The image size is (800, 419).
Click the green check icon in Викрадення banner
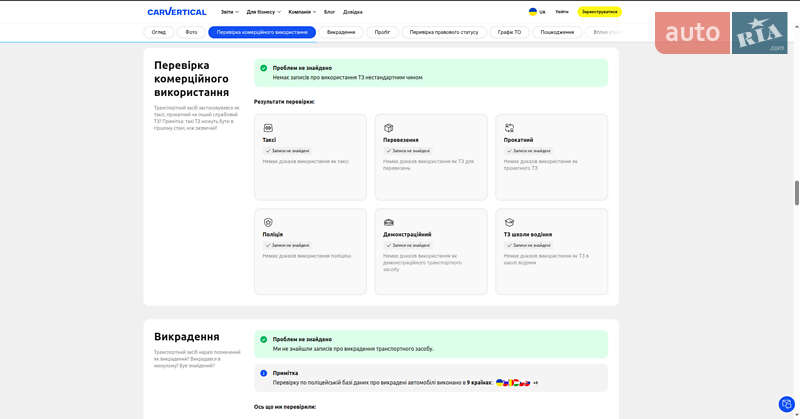[x=263, y=339]
